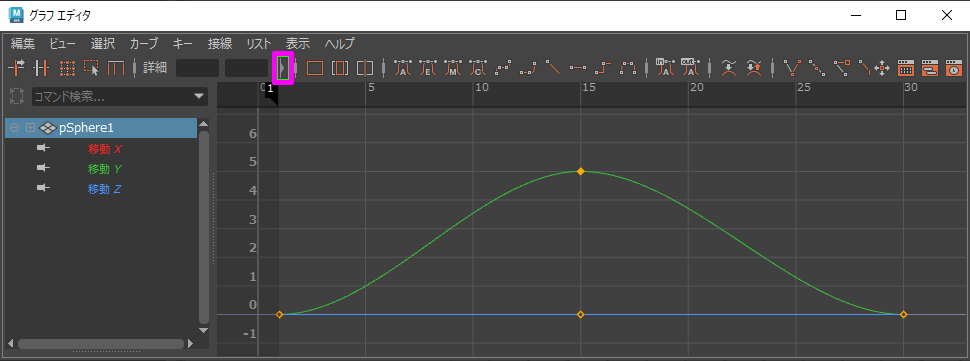This screenshot has width=970, height=361.
Task: Set Auto tangents on keys
Action: click(403, 67)
